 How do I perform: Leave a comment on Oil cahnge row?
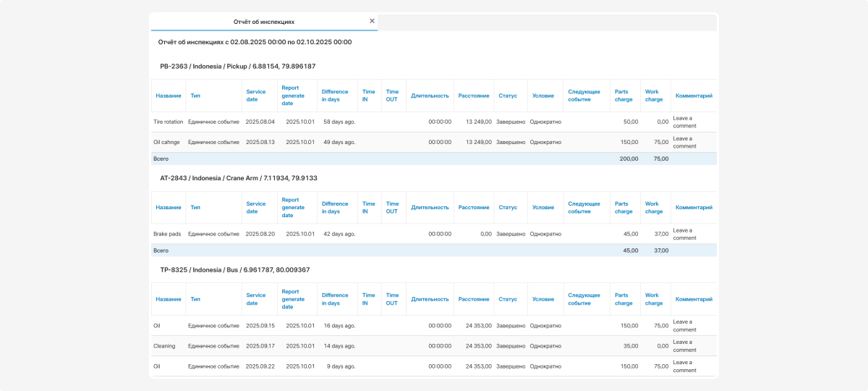point(683,142)
